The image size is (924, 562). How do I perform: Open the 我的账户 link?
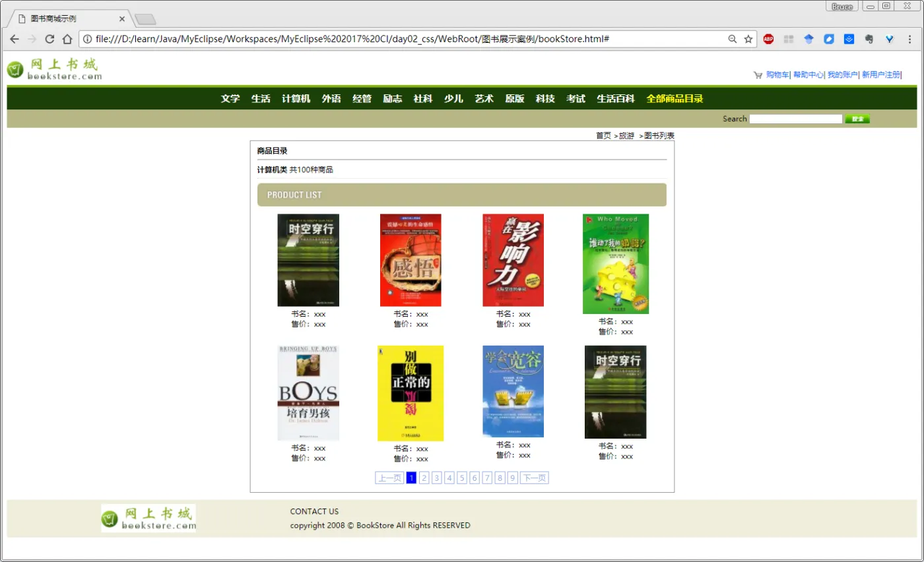[842, 75]
